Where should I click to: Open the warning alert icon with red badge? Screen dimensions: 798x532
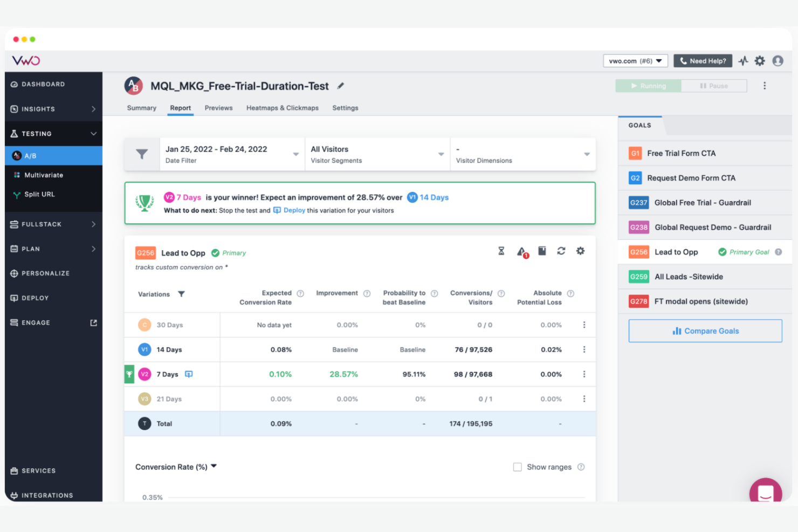point(521,252)
